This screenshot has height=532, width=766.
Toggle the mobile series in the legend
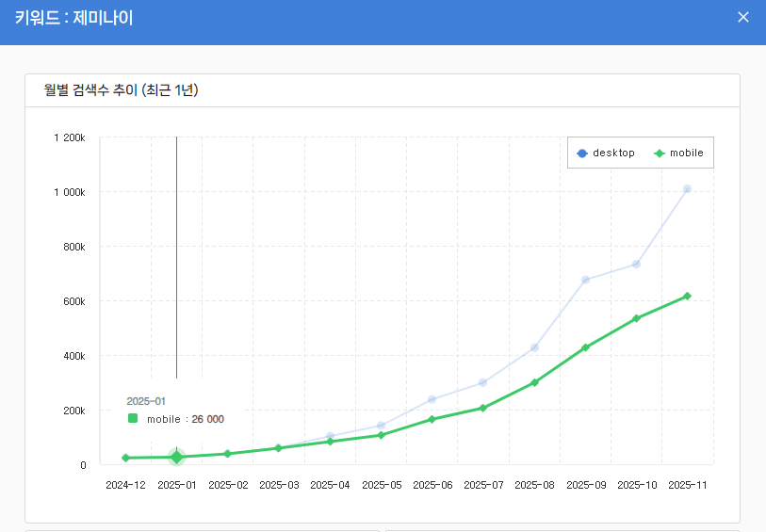click(x=678, y=153)
